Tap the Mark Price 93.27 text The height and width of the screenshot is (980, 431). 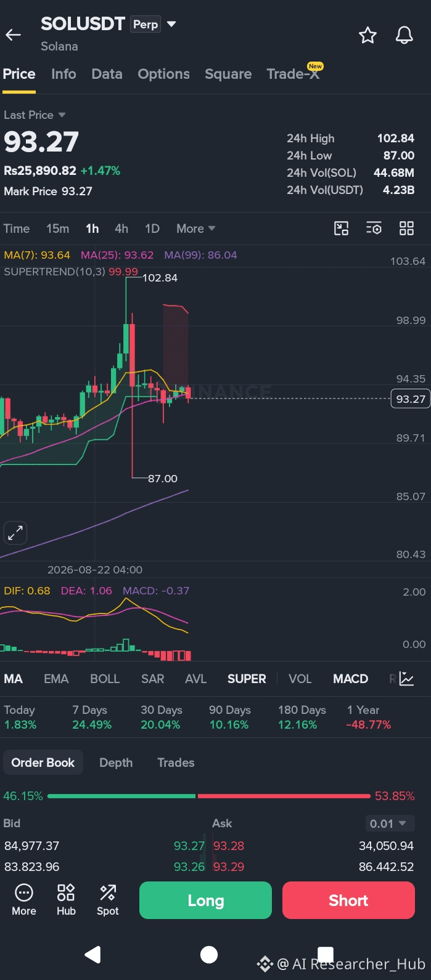pos(48,192)
